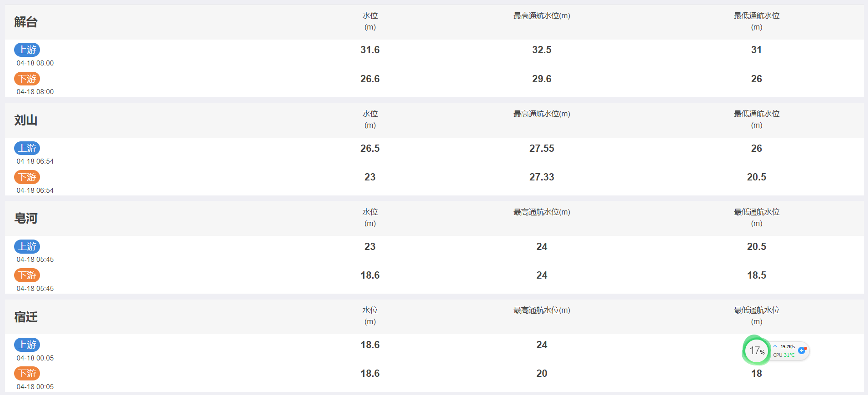
Task: Click the blue 上游 badge under 皂河
Action: click(x=27, y=246)
